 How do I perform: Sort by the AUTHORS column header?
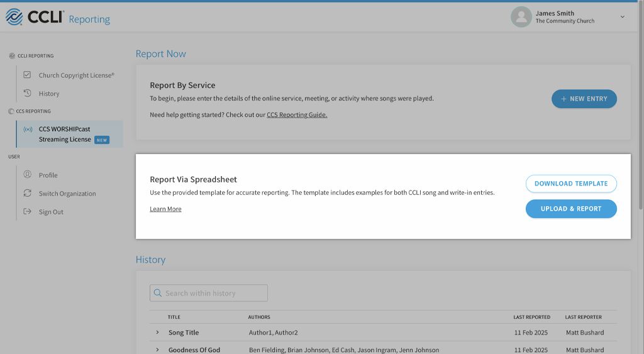[259, 317]
